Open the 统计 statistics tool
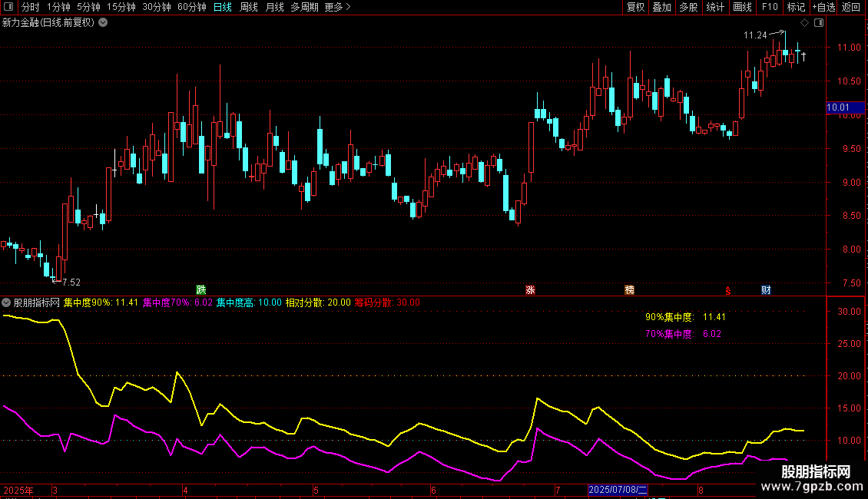 pos(715,7)
